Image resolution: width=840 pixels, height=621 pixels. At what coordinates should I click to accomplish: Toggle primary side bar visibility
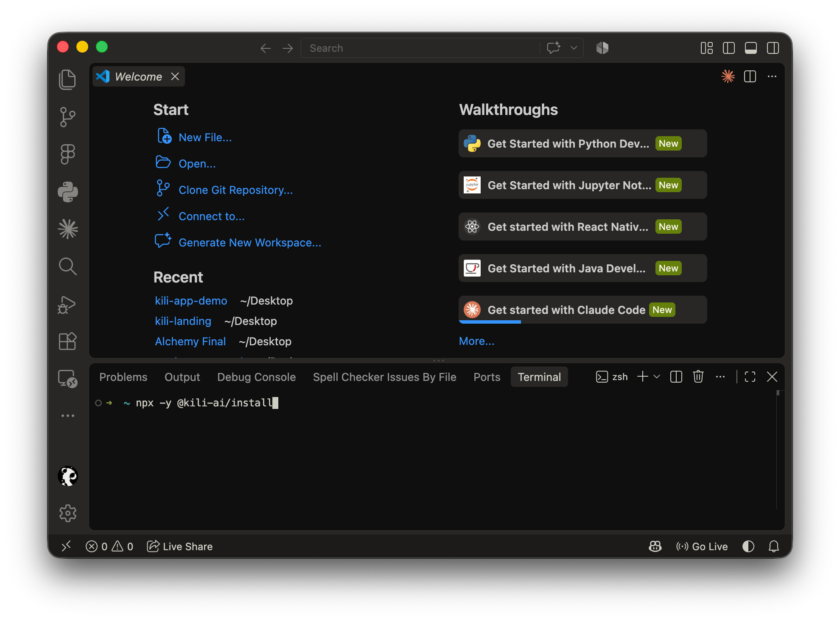click(x=729, y=48)
